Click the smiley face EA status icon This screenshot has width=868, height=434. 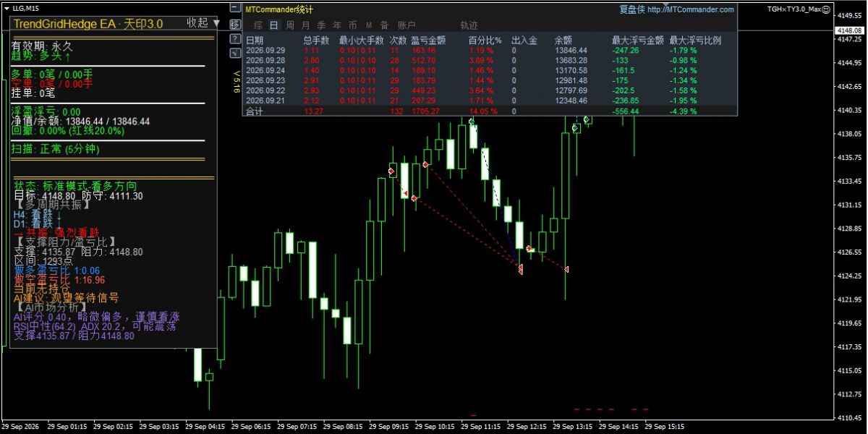click(826, 9)
